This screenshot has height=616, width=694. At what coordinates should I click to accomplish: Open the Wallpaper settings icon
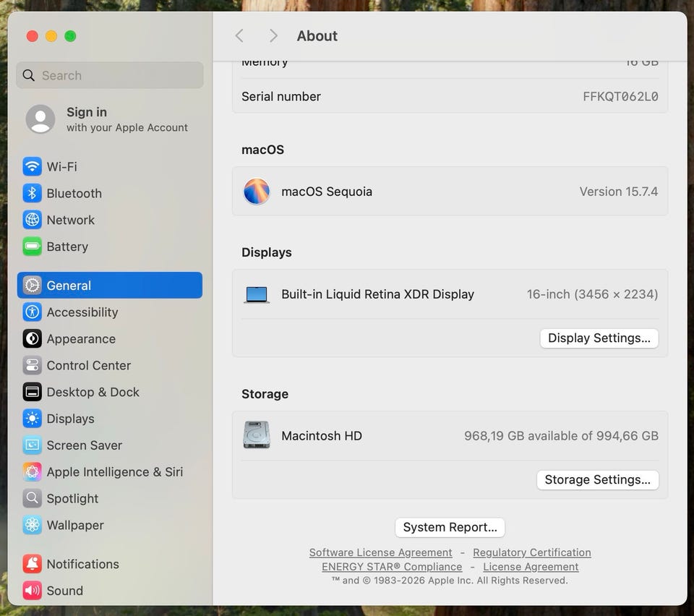point(32,525)
